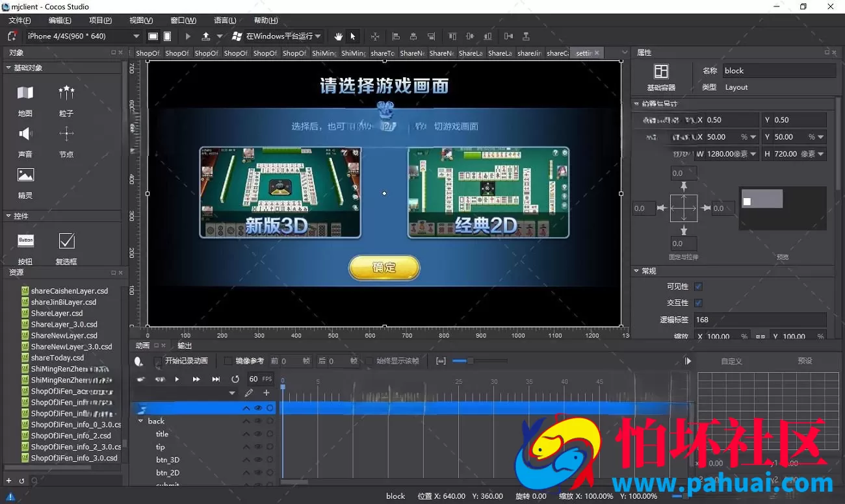Switch to portrait orientation
845x504 pixels.
click(167, 36)
